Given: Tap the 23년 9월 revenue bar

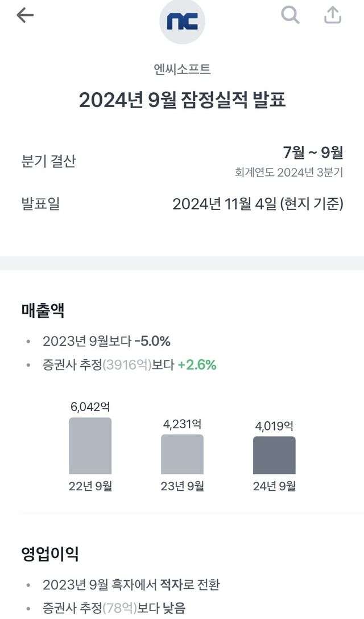Looking at the screenshot, I should pos(182,454).
